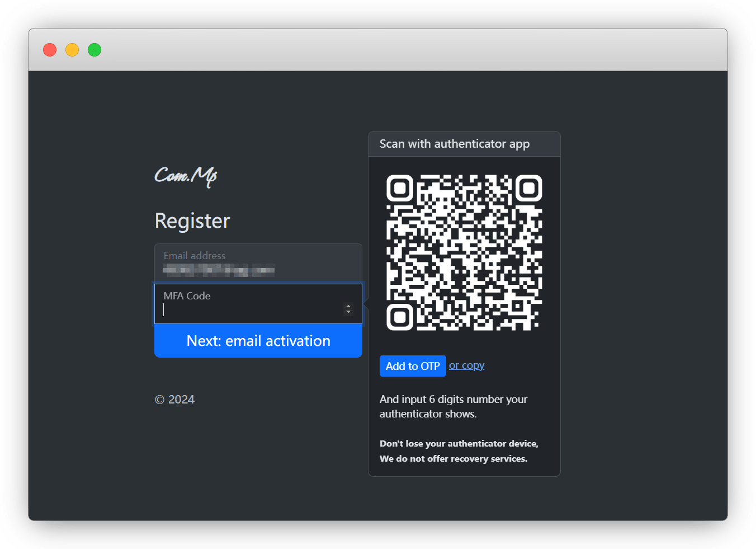This screenshot has width=756, height=549.
Task: Click the QR code's top-left finder square
Action: pos(400,188)
